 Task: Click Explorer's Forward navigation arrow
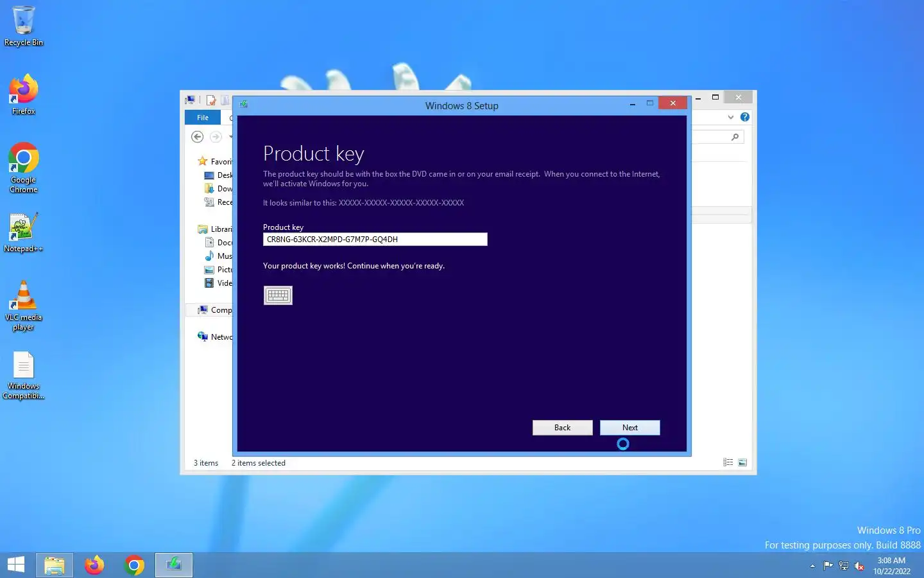point(216,137)
